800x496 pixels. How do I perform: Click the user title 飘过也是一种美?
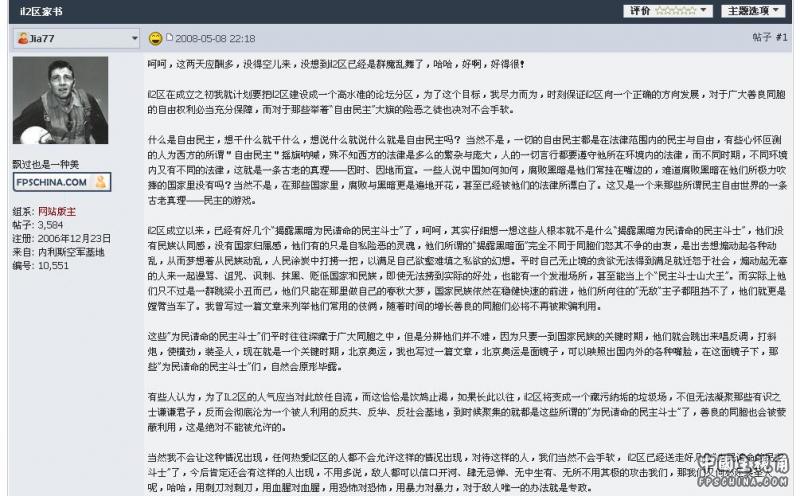[46, 164]
